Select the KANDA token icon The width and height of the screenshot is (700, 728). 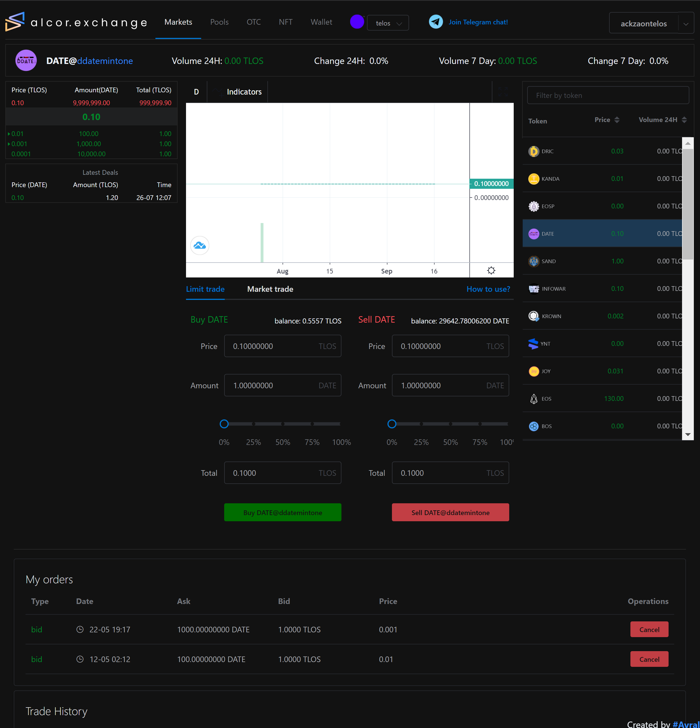[534, 179]
